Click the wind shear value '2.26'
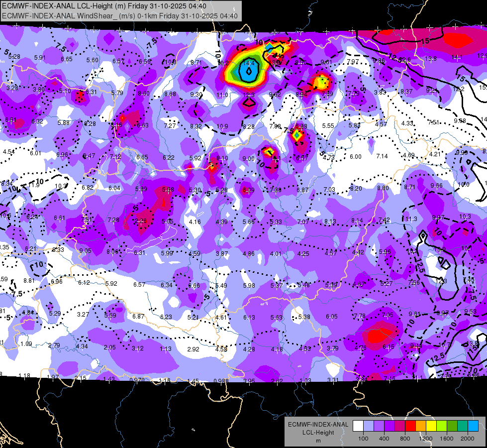This screenshot has width=487, height=448. (x=141, y=221)
